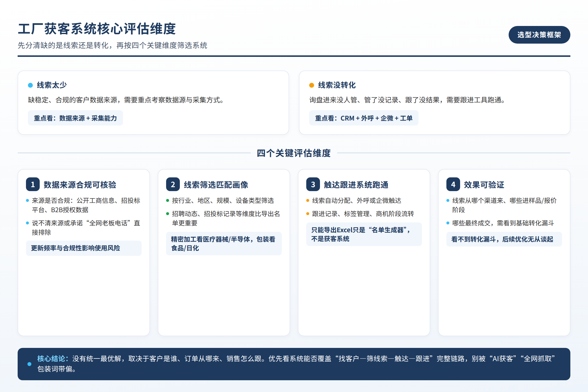Click the blue dot before 核心结论
This screenshot has width=588, height=392.
29,364
